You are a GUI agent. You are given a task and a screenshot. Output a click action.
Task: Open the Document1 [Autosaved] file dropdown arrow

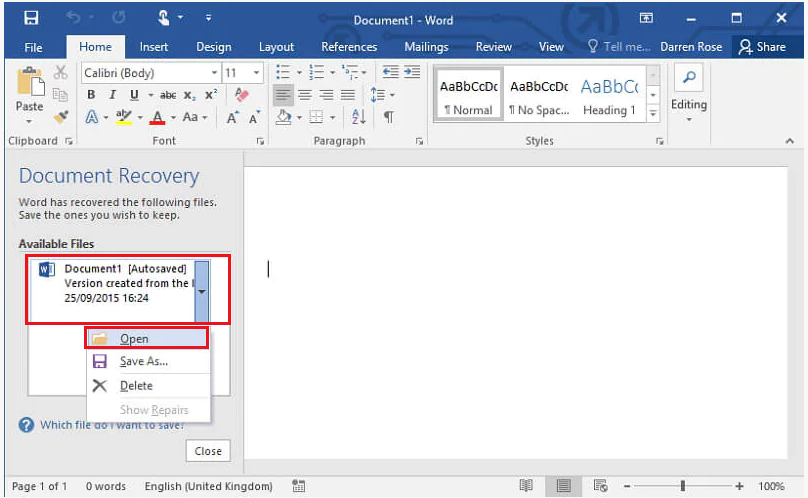click(x=202, y=292)
